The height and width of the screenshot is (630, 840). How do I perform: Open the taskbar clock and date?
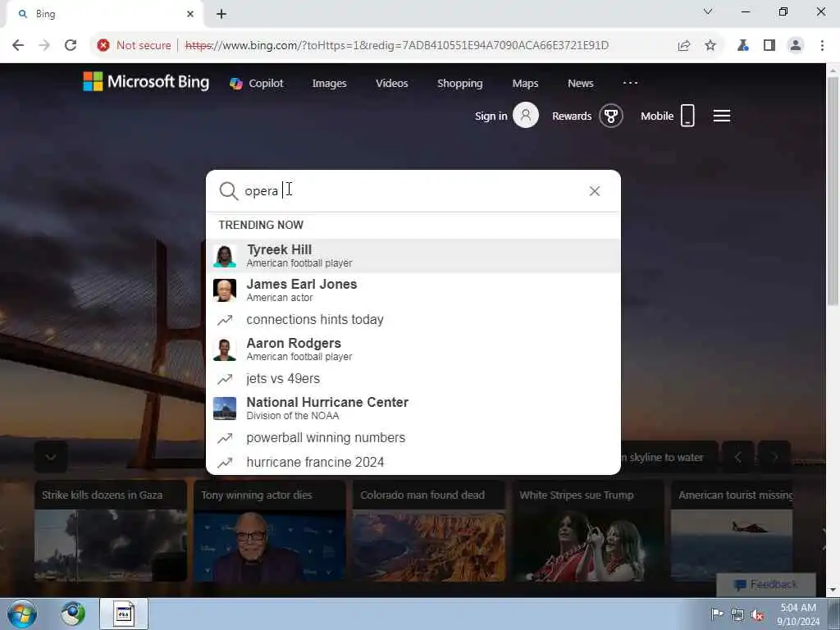[x=798, y=614]
